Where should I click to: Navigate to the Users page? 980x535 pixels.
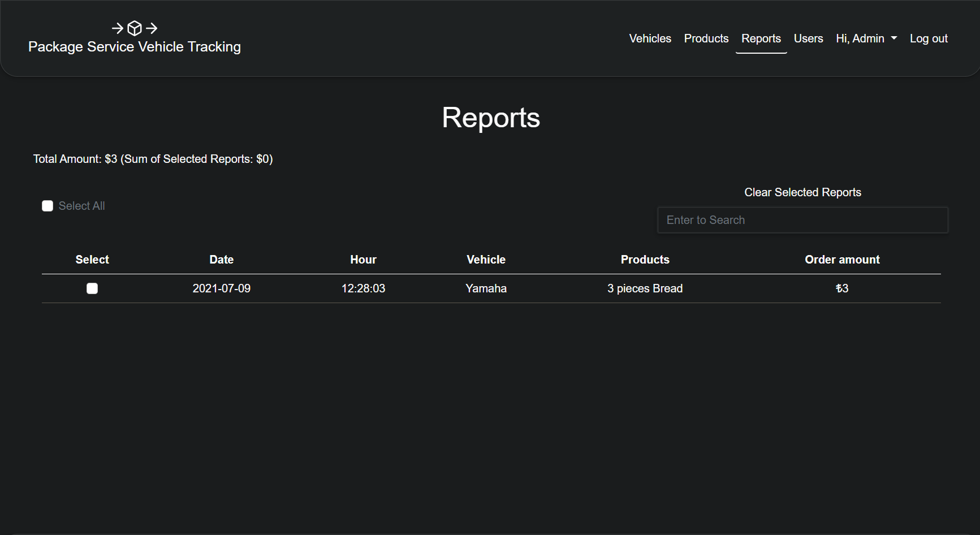coord(808,38)
